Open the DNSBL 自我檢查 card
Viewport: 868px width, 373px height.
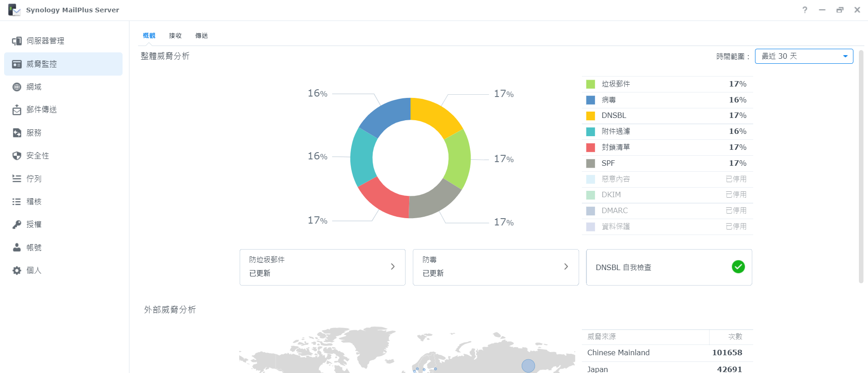pyautogui.click(x=669, y=267)
